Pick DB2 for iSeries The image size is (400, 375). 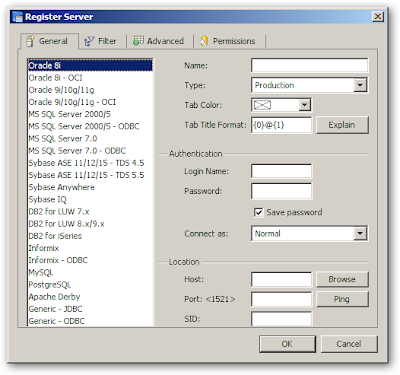click(90, 236)
